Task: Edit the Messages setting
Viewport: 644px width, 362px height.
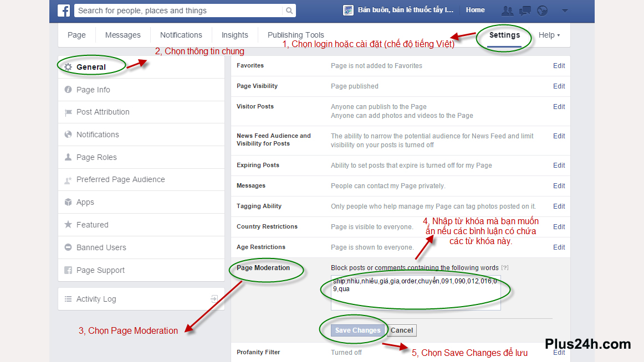Action: point(559,186)
